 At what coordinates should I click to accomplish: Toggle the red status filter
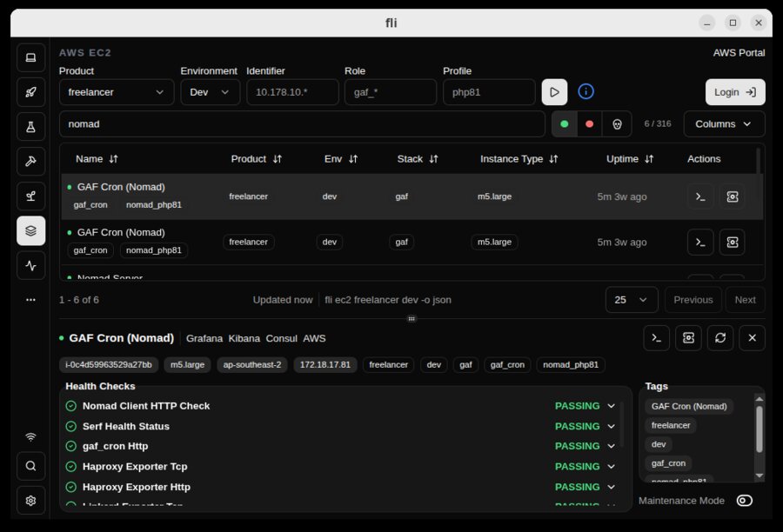coord(590,123)
